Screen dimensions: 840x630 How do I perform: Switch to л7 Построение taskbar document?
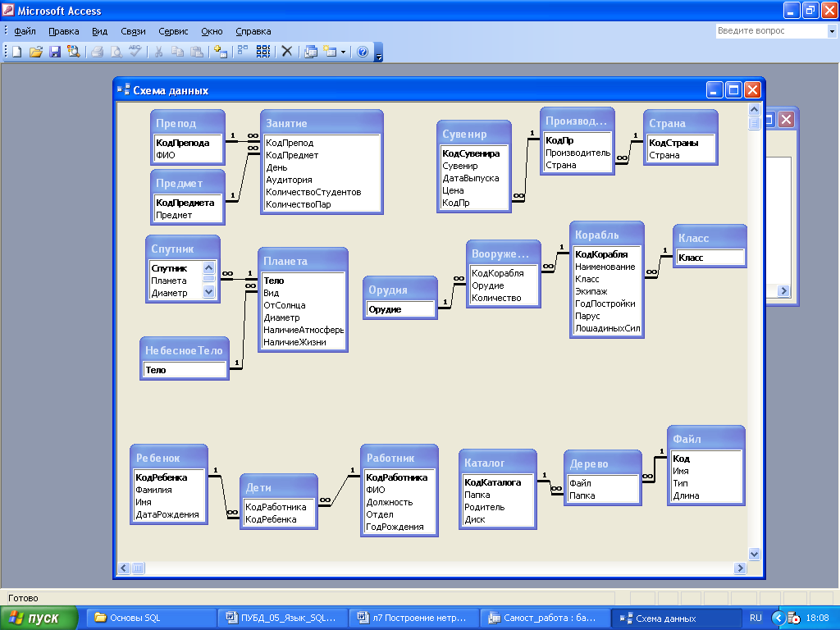pyautogui.click(x=413, y=618)
